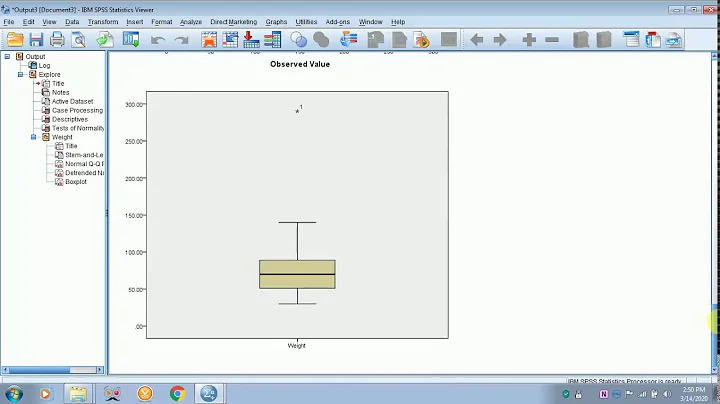Open the File menu
Screen dimensions: 720x404
tap(9, 22)
